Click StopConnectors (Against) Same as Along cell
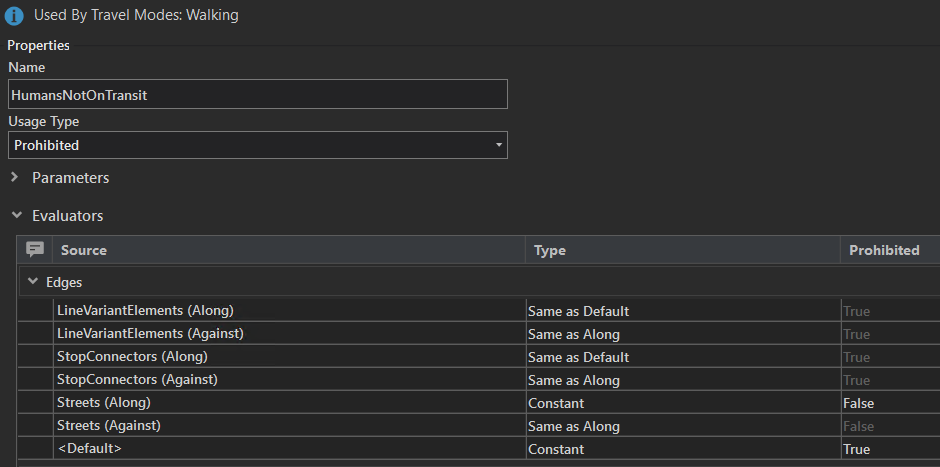Viewport: 940px width, 467px height. (574, 380)
